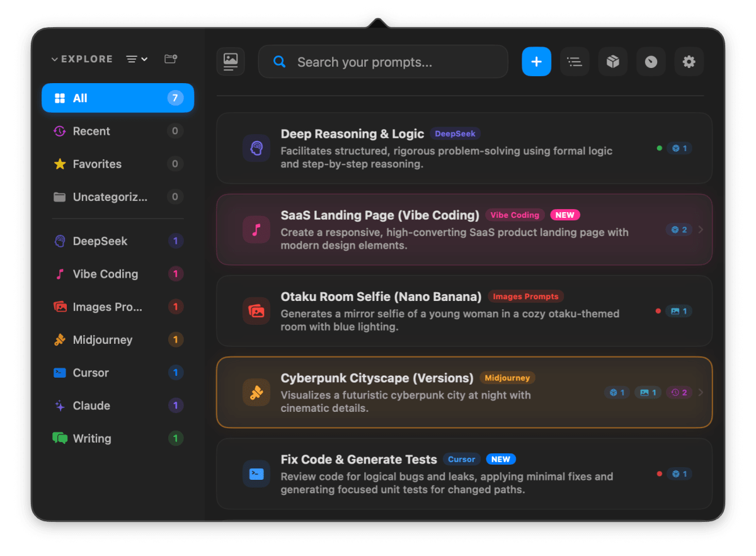
Task: Select DeepSeek in the sidebar
Action: (x=118, y=241)
